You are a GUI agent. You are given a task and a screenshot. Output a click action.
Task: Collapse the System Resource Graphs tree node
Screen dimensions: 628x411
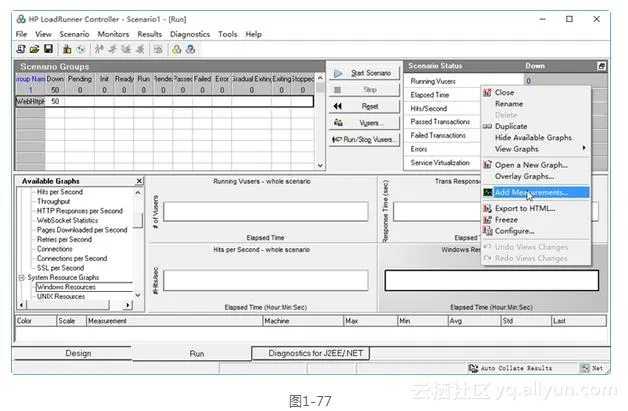pyautogui.click(x=22, y=278)
